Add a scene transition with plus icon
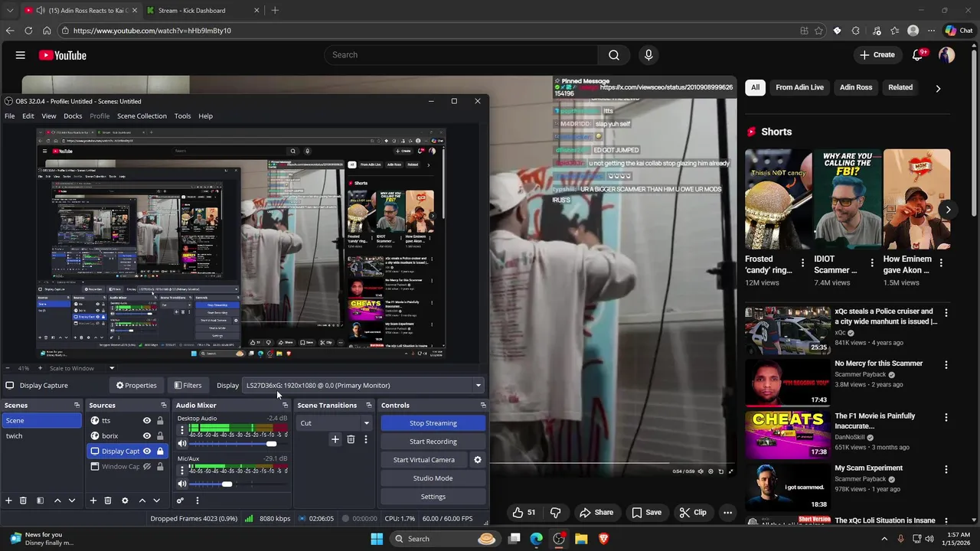The image size is (980, 551). (x=335, y=439)
